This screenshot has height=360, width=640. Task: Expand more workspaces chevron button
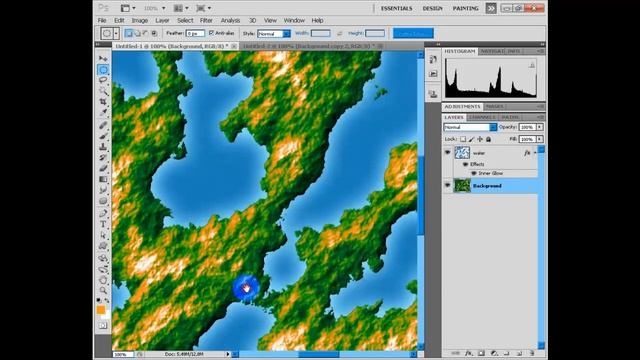click(491, 8)
